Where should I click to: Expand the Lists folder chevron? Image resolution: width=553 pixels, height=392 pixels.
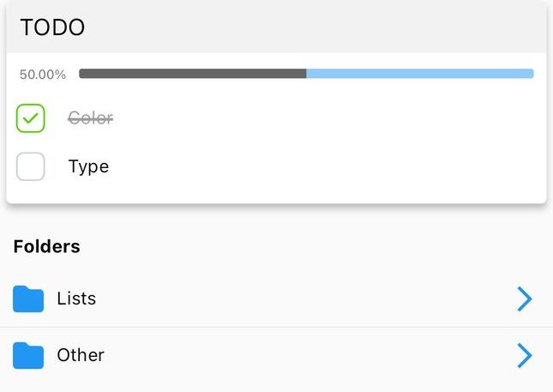click(x=524, y=299)
